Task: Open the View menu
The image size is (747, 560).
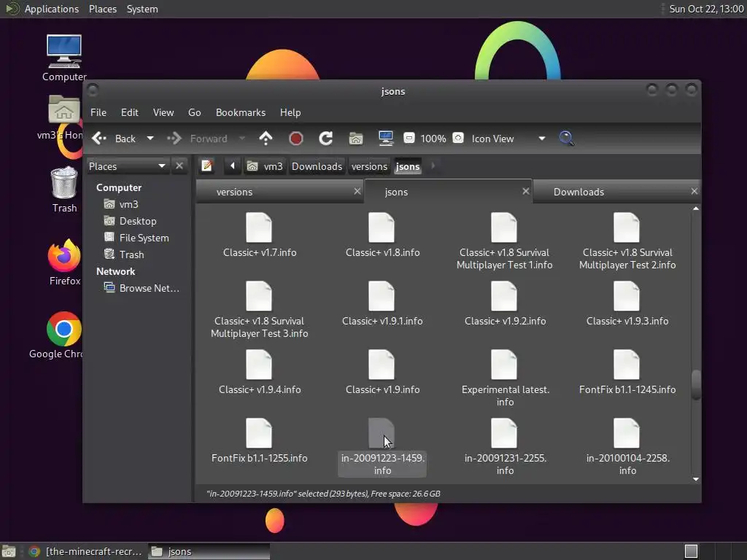Action: pyautogui.click(x=163, y=112)
